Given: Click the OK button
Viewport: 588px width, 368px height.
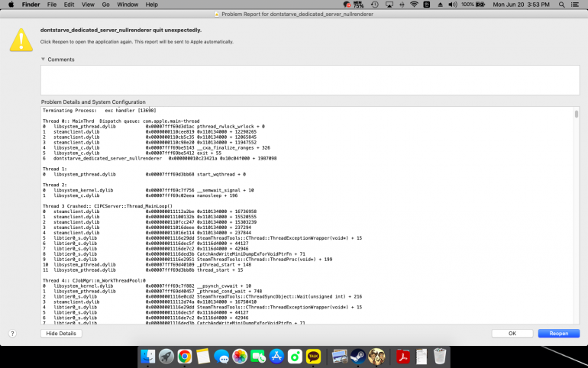Looking at the screenshot, I should [x=512, y=333].
